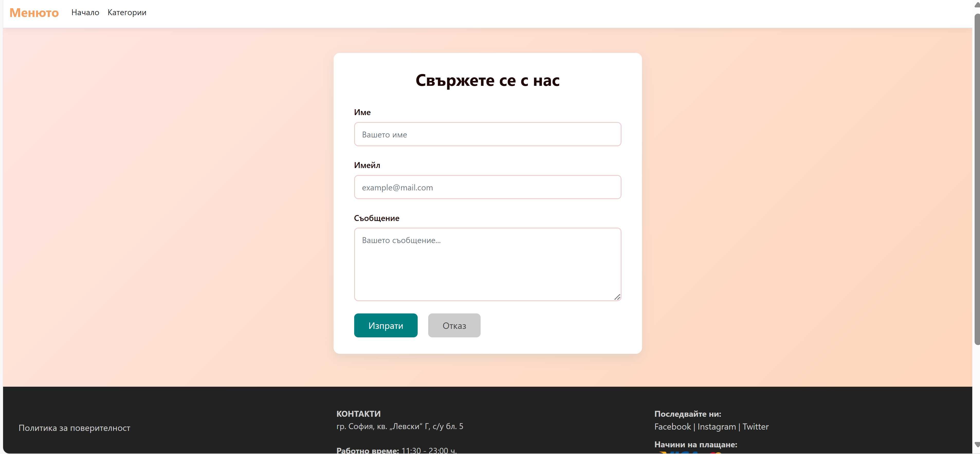Visit the Twitter link in footer
Viewport: 980px width, 454px height.
756,427
